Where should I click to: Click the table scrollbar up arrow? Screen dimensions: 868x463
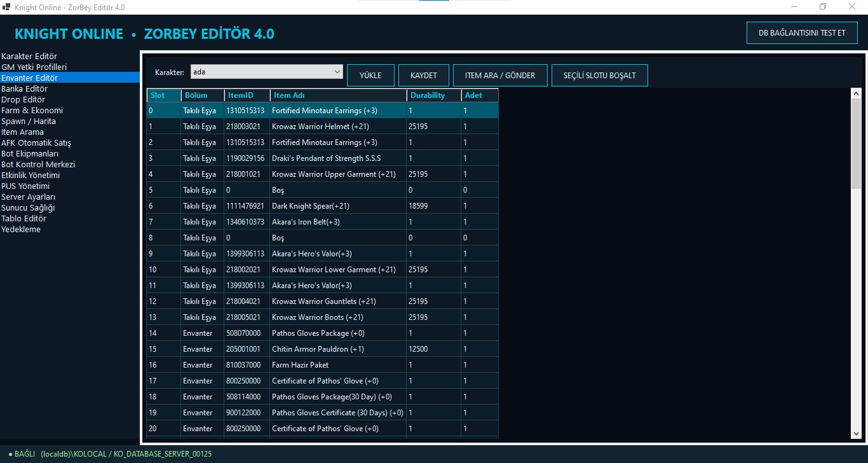click(856, 94)
